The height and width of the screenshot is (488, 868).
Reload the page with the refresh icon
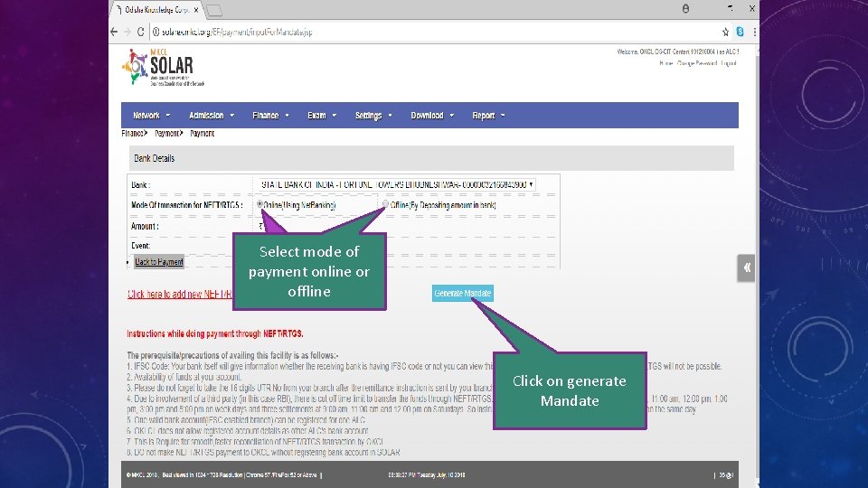[x=141, y=33]
